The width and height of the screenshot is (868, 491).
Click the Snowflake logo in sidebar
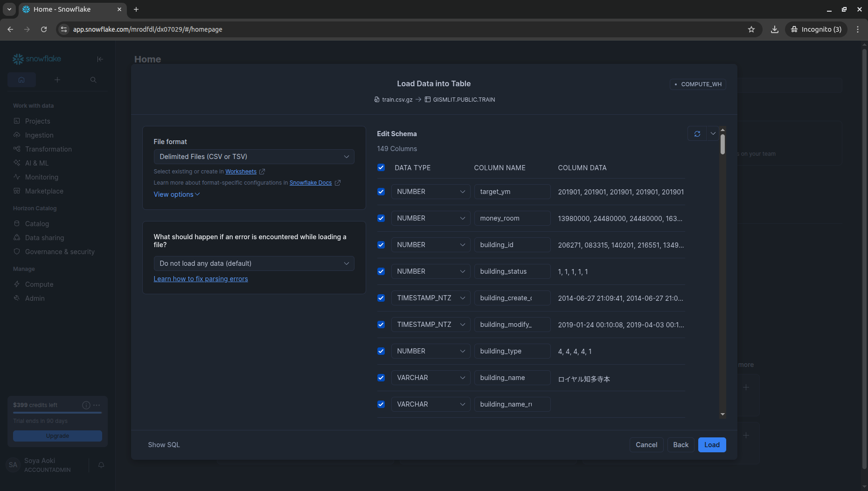pyautogui.click(x=37, y=59)
